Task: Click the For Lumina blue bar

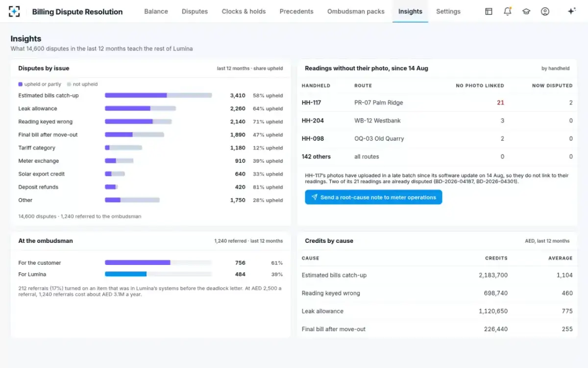Action: point(125,274)
